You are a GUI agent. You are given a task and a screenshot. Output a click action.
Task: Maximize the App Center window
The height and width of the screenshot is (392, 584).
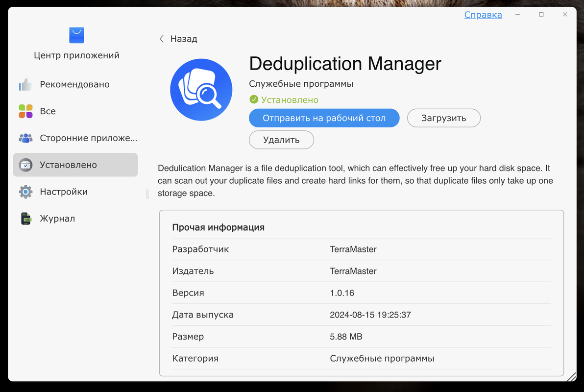click(541, 15)
